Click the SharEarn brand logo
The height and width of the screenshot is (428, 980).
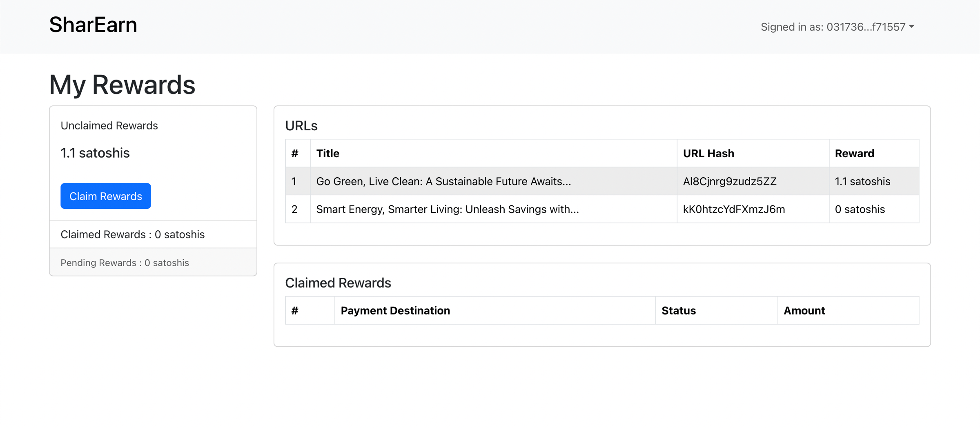coord(93,25)
